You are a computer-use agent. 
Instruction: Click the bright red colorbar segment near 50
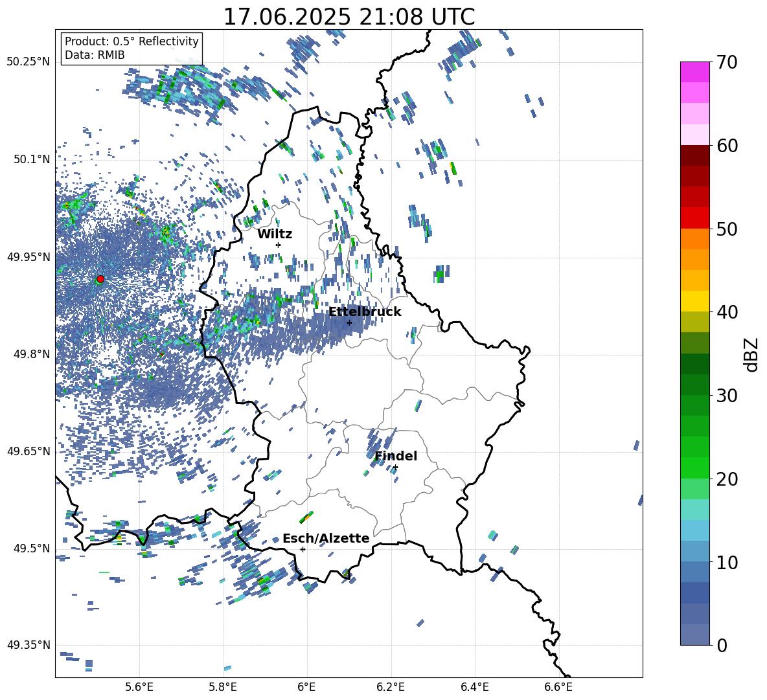point(694,218)
